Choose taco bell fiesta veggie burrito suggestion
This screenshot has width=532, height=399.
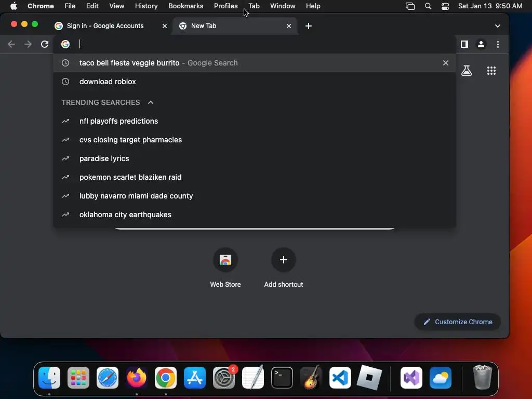(255, 63)
